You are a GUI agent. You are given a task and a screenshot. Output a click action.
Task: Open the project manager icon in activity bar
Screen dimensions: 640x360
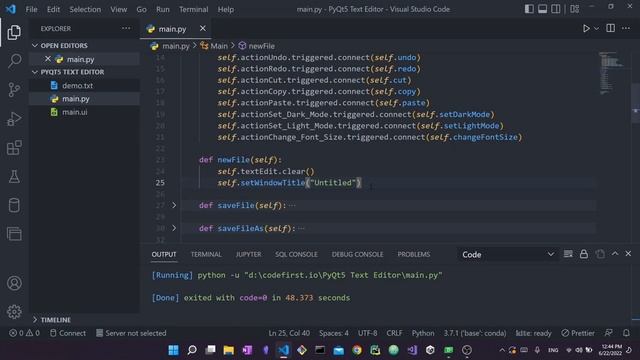click(x=14, y=234)
